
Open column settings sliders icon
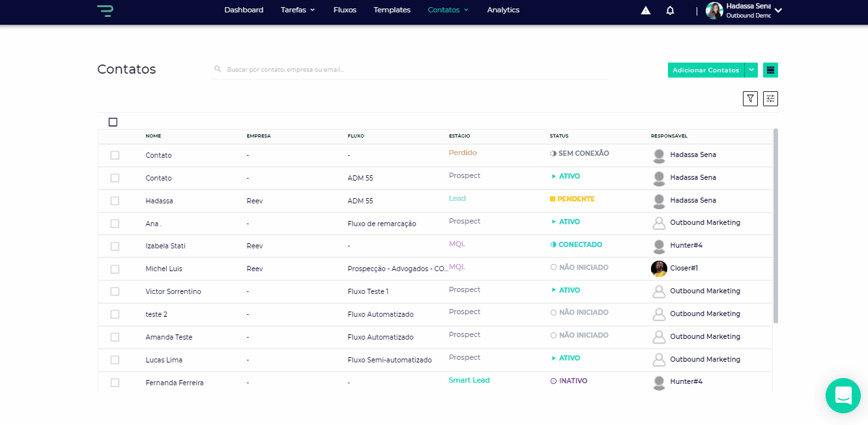pos(770,98)
